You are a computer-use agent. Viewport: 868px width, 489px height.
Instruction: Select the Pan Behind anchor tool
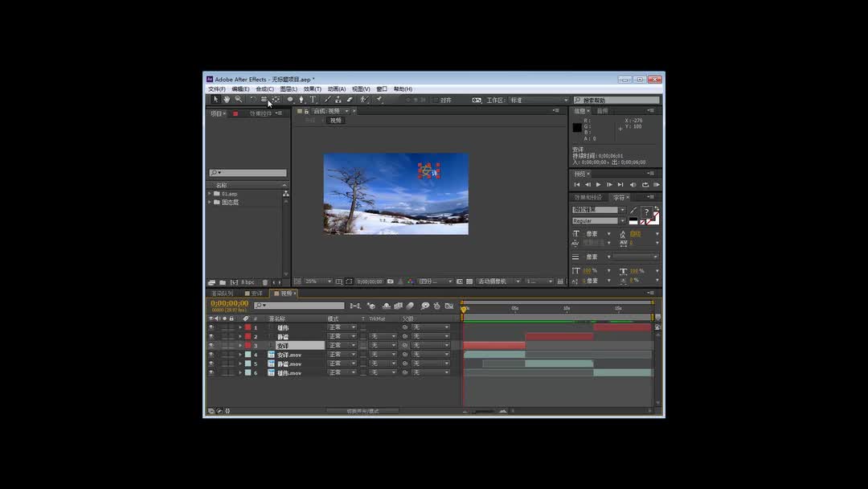[x=276, y=100]
